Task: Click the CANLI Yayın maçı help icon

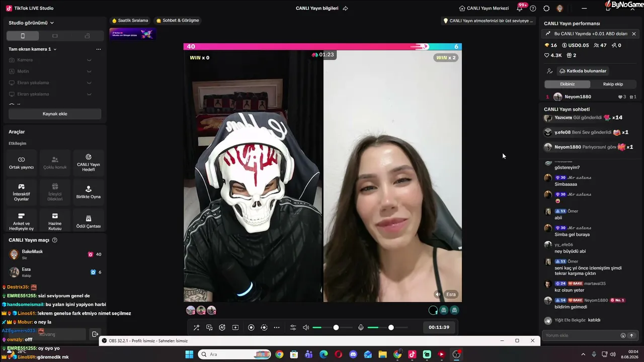Action: pos(55,240)
